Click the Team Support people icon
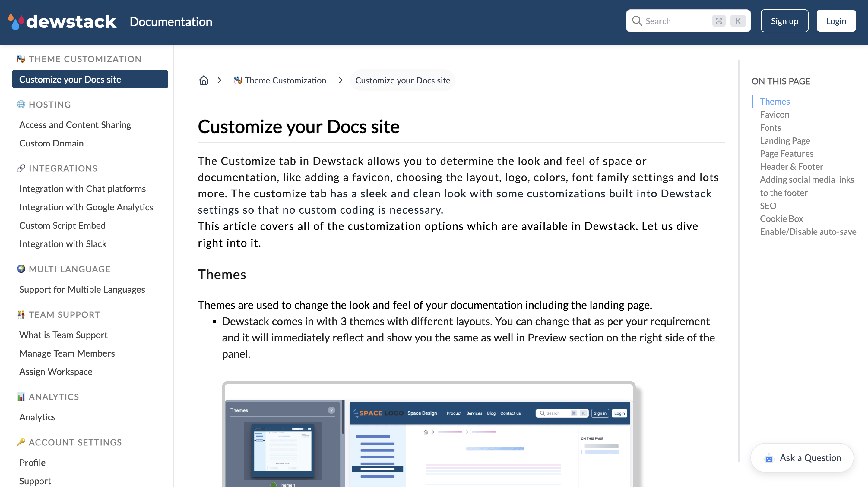868x487 pixels. point(21,314)
